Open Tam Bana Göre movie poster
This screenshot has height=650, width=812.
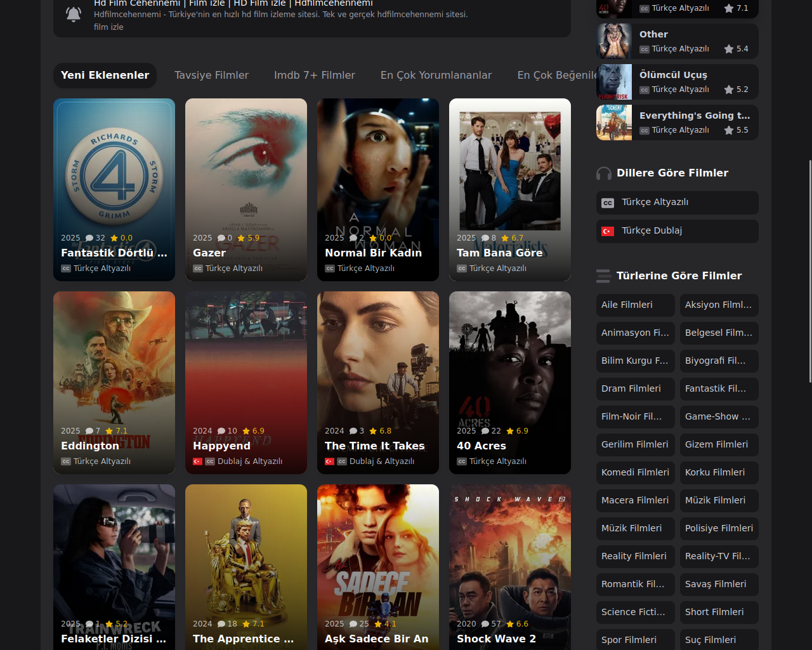510,190
